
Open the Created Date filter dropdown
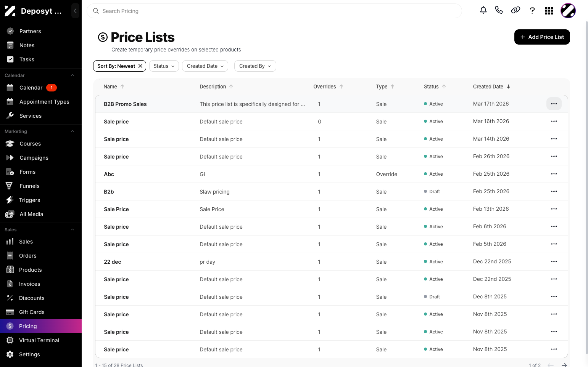(x=205, y=66)
